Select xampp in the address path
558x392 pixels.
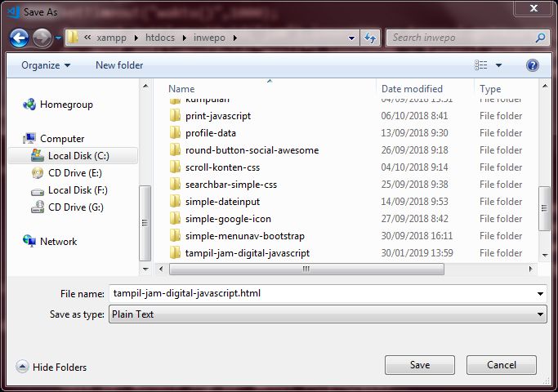pos(111,38)
